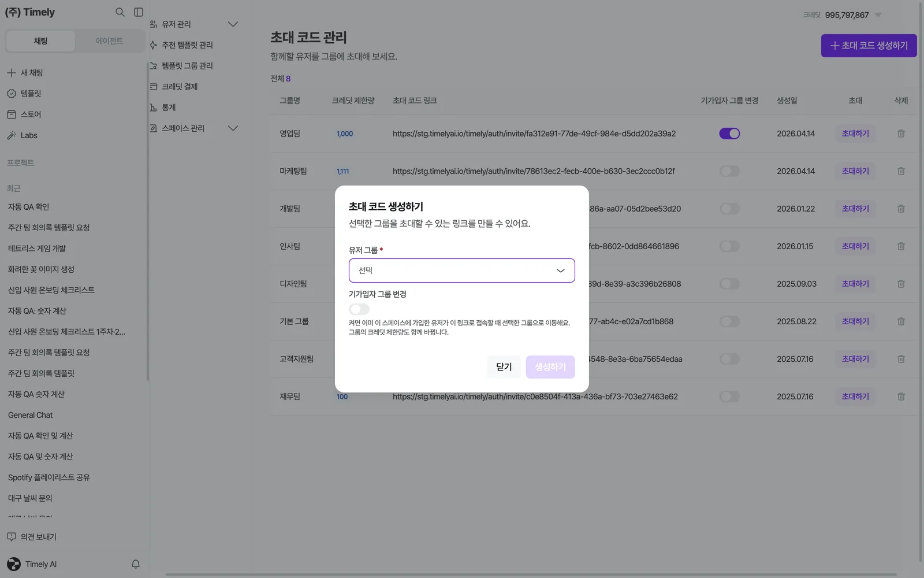This screenshot has height=578, width=924.
Task: Enable the 인사팀 group change toggle
Action: click(x=729, y=246)
